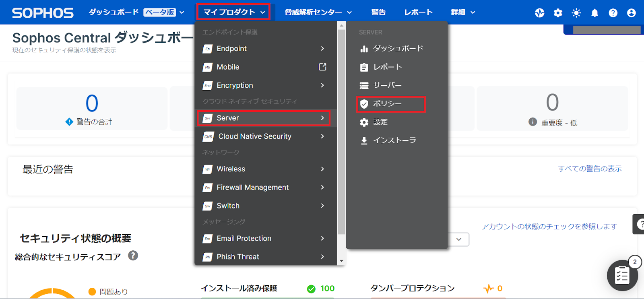Click the Encryption product icon
This screenshot has width=644, height=299.
point(208,85)
